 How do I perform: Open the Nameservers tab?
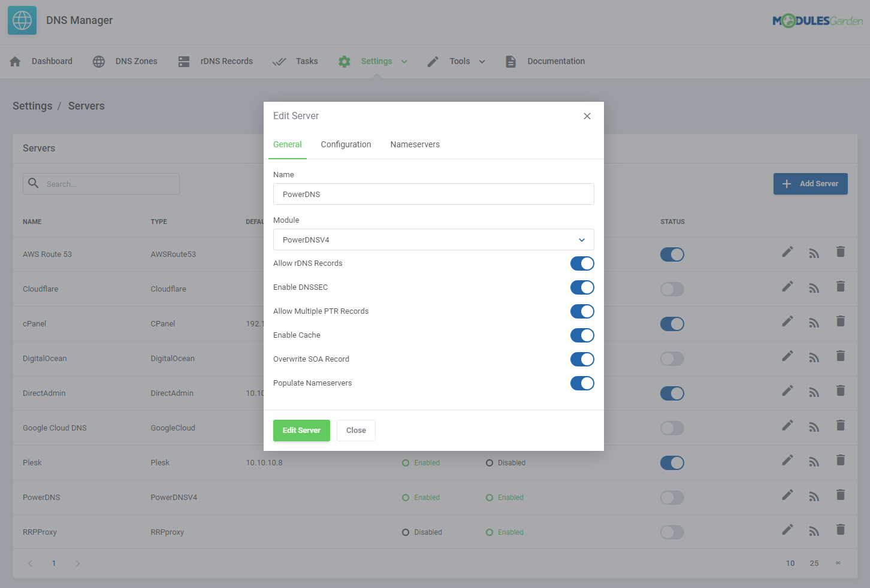coord(415,144)
